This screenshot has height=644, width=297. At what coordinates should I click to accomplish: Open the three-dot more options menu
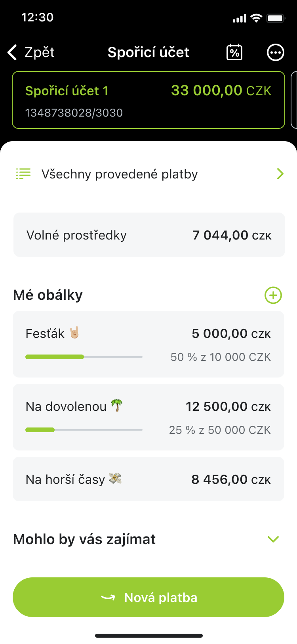276,52
